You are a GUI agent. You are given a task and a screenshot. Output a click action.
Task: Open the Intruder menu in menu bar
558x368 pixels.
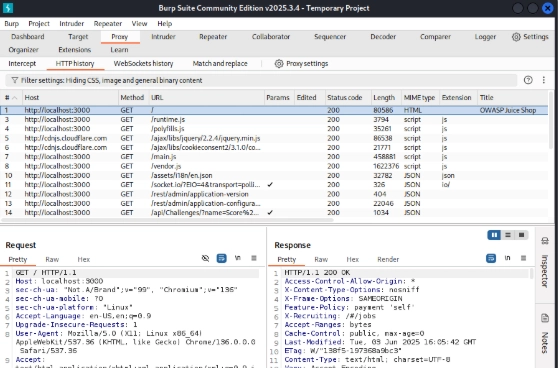[x=72, y=24]
